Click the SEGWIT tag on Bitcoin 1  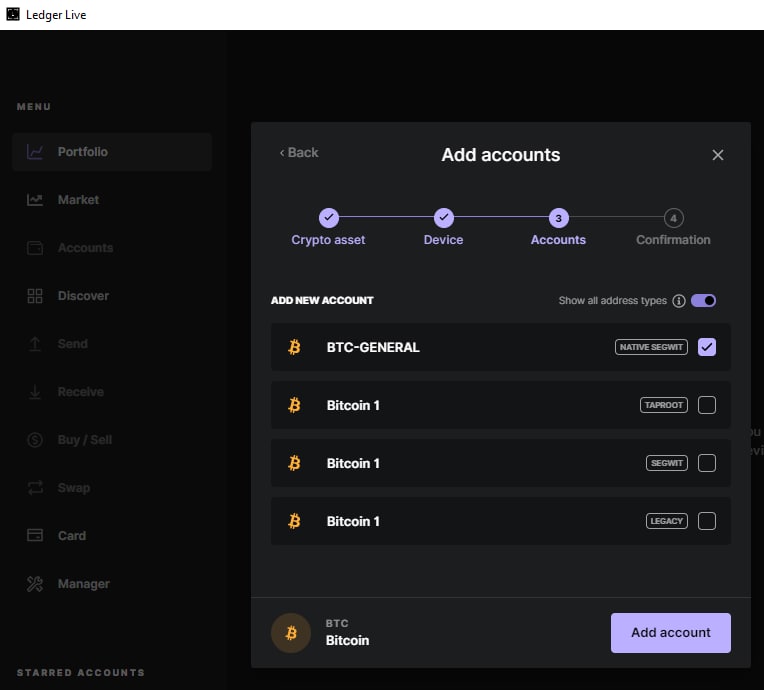click(x=667, y=463)
